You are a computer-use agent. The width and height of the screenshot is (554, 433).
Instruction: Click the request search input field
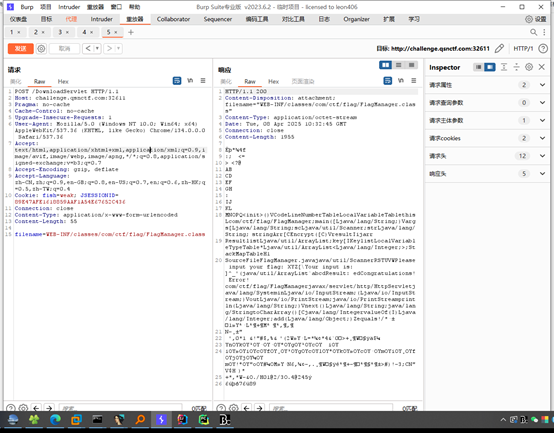120,408
